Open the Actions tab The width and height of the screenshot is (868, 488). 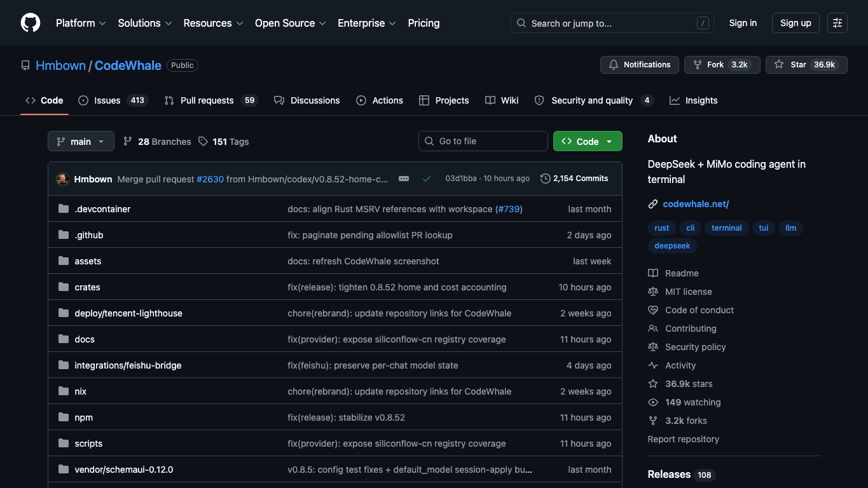pyautogui.click(x=380, y=100)
